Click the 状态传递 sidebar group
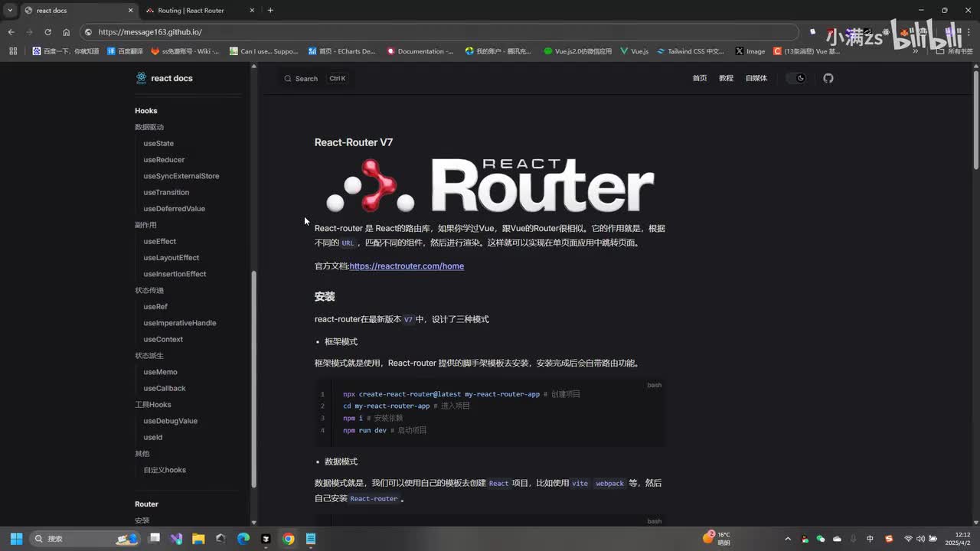This screenshot has width=980, height=551. pyautogui.click(x=149, y=290)
